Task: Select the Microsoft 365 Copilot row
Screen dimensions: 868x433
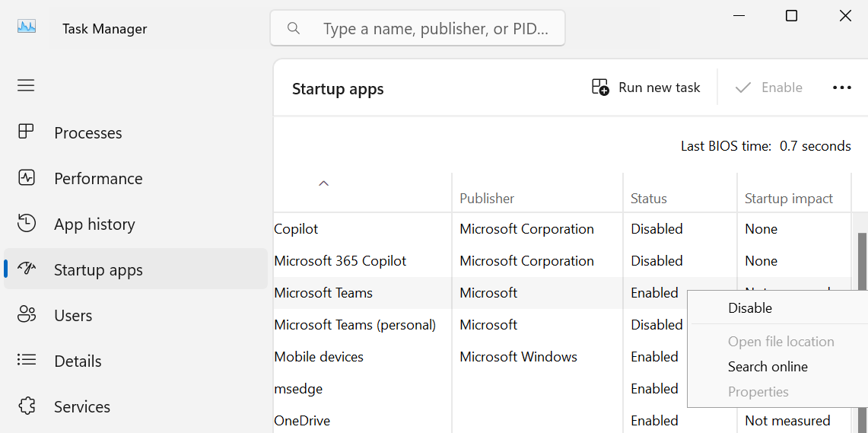Action: [340, 261]
